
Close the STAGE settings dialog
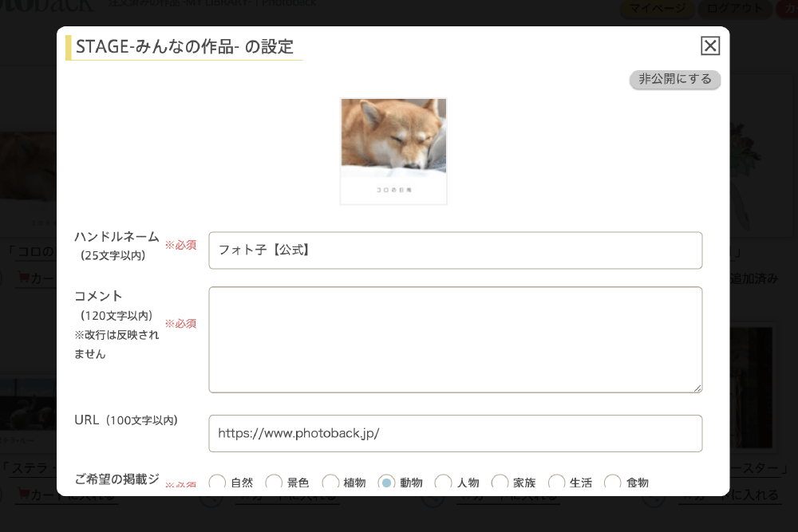709,46
